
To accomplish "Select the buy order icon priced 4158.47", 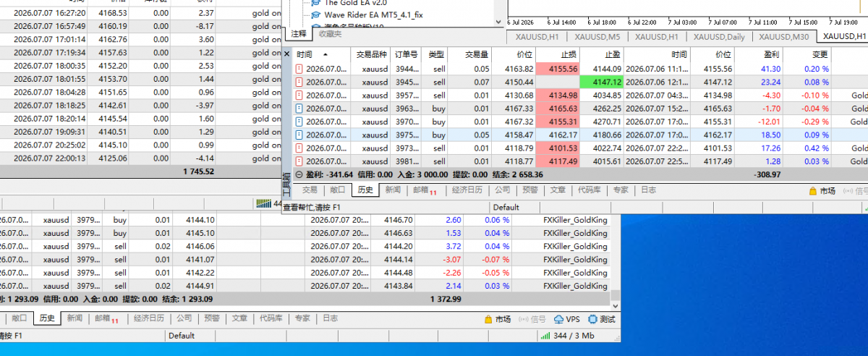I will [299, 135].
